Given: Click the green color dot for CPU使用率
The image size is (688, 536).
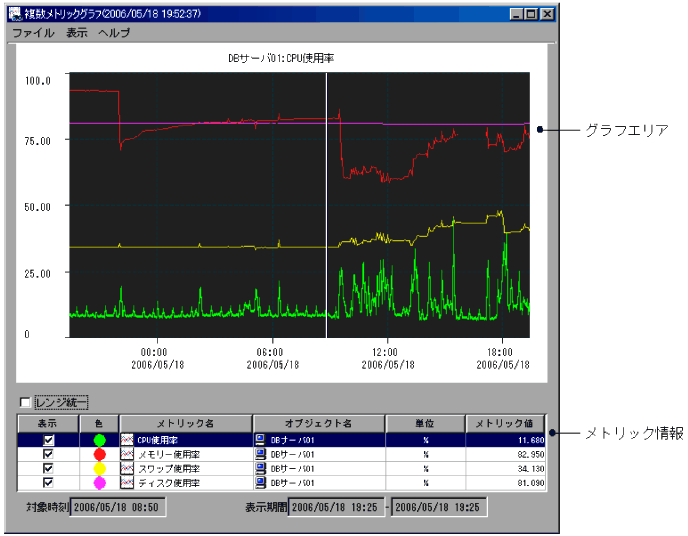Looking at the screenshot, I should 99,439.
